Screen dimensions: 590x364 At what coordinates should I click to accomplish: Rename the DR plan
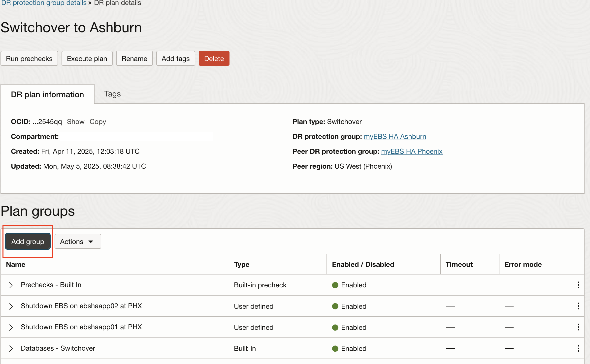point(134,59)
